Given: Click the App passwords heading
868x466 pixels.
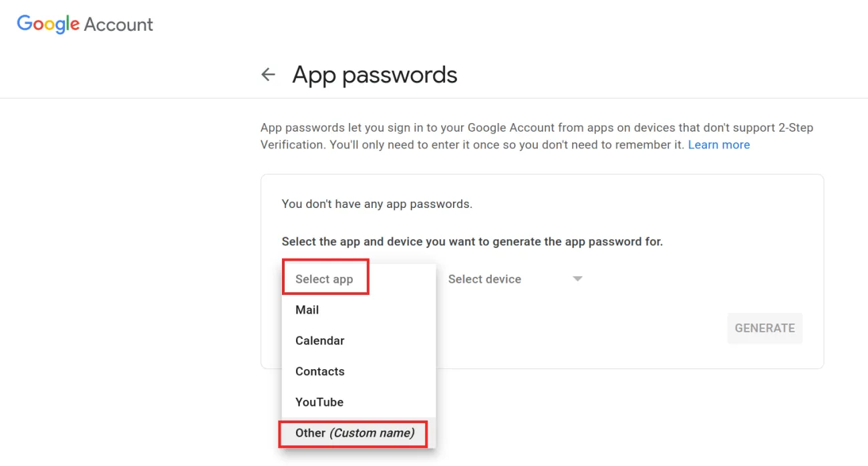Looking at the screenshot, I should pyautogui.click(x=374, y=74).
